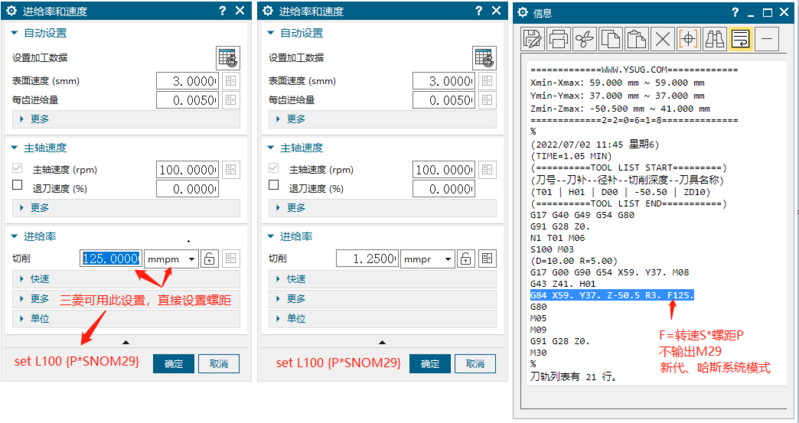Toggle 退刀速度 (%) checkbox in left dialog
The height and width of the screenshot is (423, 799).
point(17,185)
